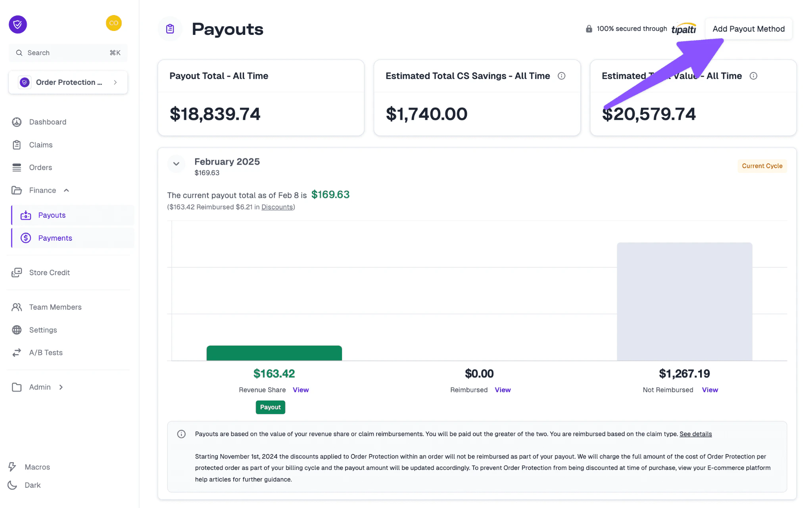Open the Dashboard from the sidebar icon
Image resolution: width=812 pixels, height=508 pixels.
click(17, 122)
